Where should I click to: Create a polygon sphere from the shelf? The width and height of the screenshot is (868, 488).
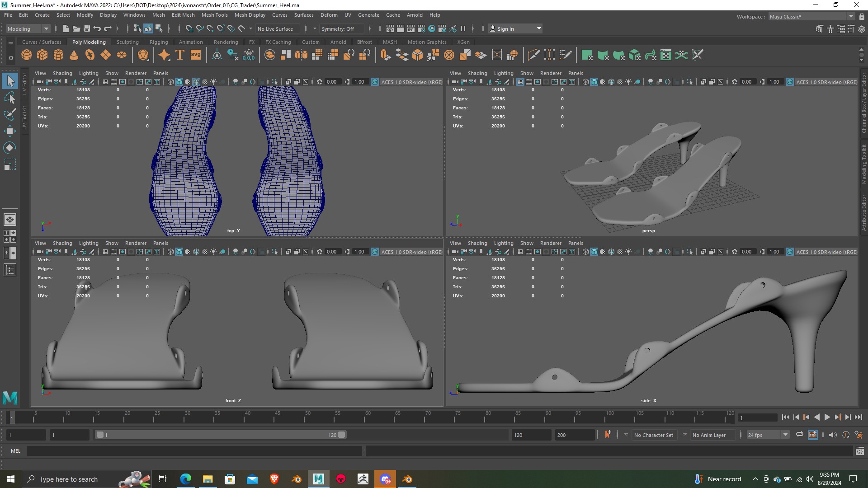27,55
